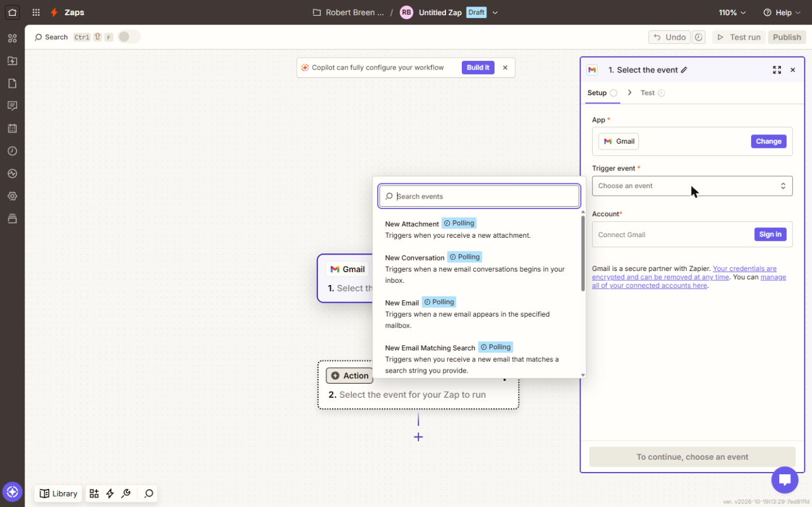Click the Undo button
The height and width of the screenshot is (507, 812).
(x=669, y=37)
